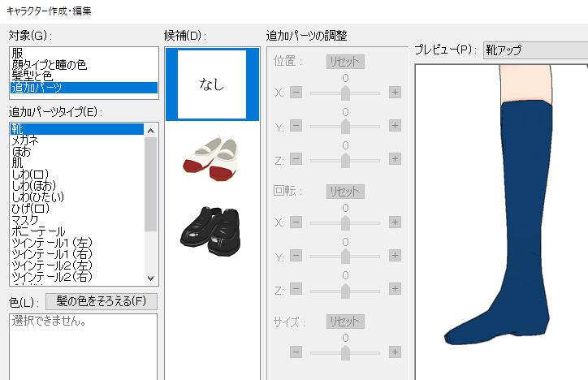Screen dimensions: 588x380
Task: Click the parts type list scroll down arrow
Action: tap(151, 278)
